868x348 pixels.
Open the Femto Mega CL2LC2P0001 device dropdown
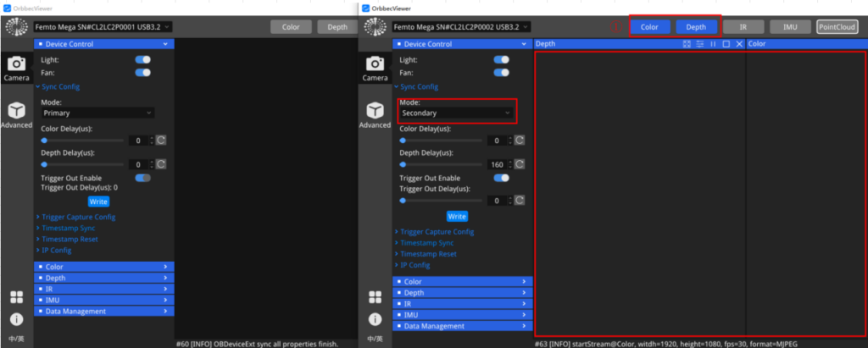point(102,27)
